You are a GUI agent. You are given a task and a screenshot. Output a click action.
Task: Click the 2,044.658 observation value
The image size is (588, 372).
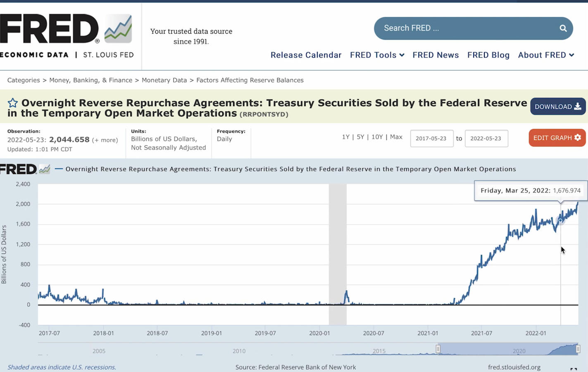tap(69, 140)
